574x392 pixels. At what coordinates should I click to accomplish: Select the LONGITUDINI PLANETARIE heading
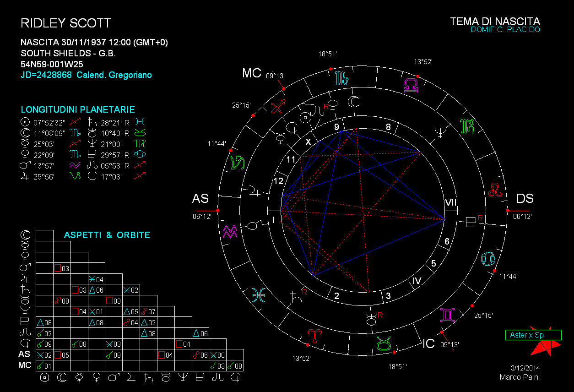pyautogui.click(x=78, y=110)
